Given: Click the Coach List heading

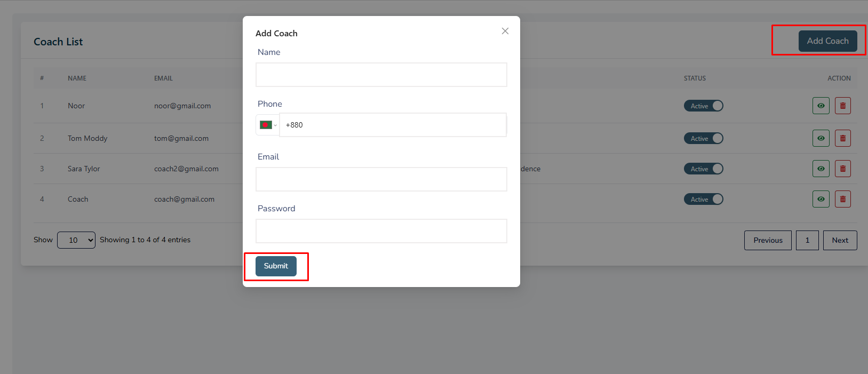Looking at the screenshot, I should [x=58, y=42].
